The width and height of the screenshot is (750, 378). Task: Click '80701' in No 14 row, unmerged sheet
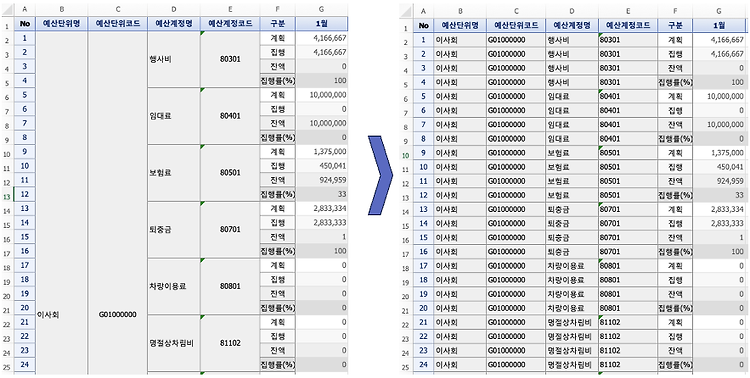pyautogui.click(x=627, y=223)
